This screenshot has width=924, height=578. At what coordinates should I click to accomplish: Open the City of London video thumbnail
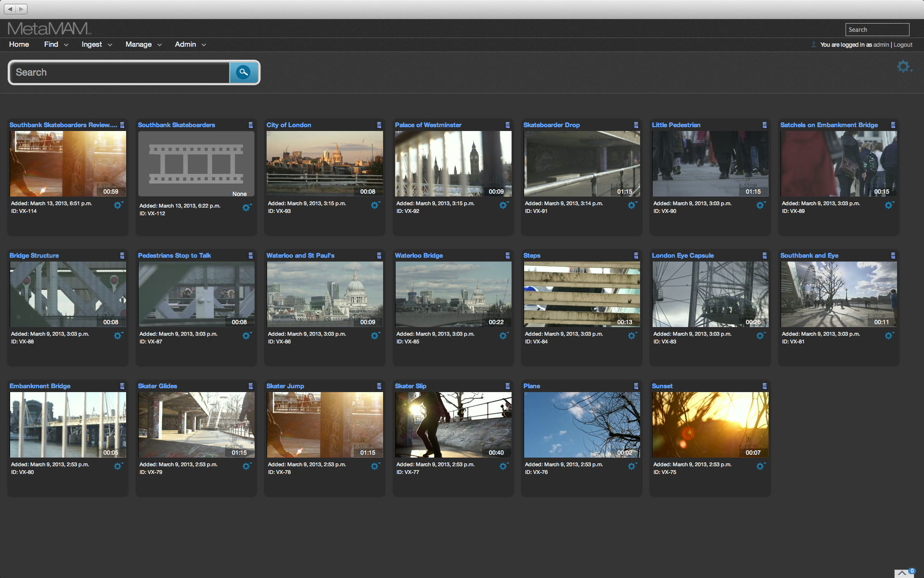pos(325,164)
